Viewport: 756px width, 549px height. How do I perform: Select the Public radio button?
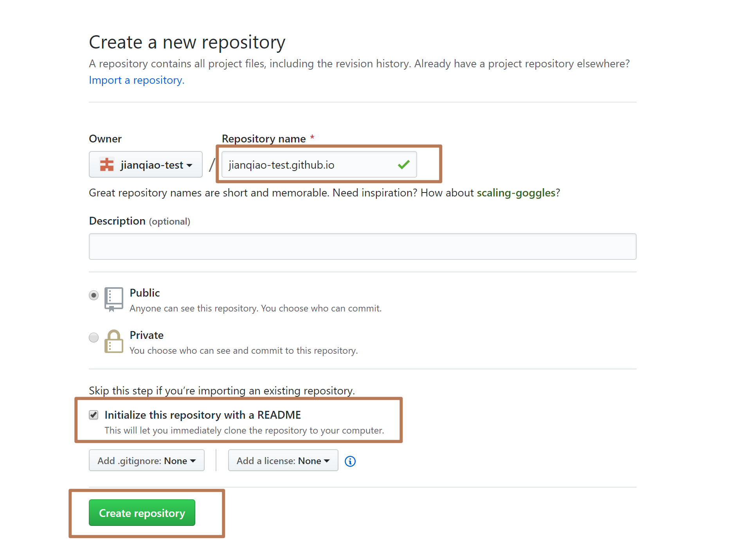(x=94, y=295)
